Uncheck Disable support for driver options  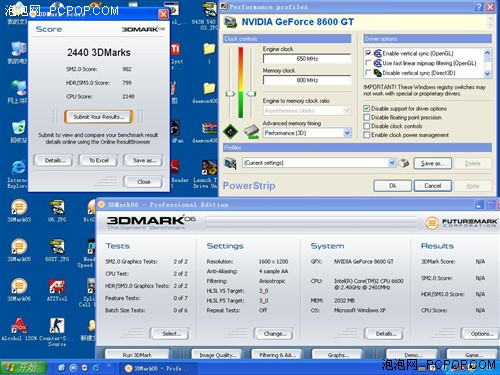click(x=367, y=109)
